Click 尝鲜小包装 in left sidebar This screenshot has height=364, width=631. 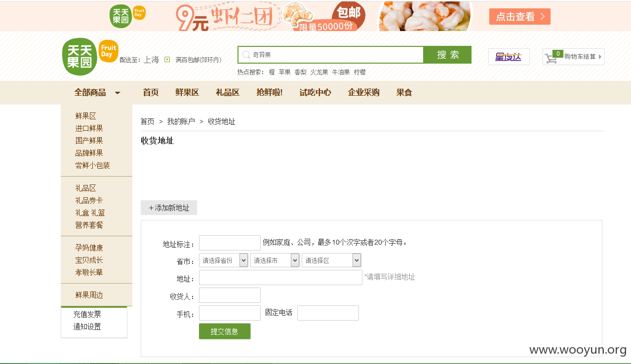pos(92,165)
